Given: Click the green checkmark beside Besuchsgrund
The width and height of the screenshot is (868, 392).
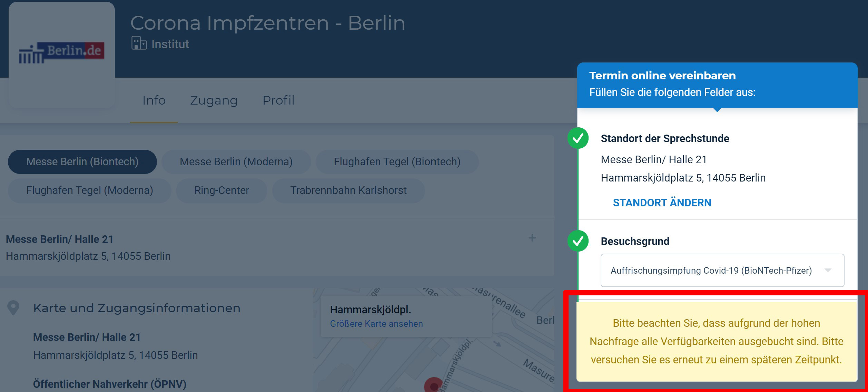Looking at the screenshot, I should [578, 241].
